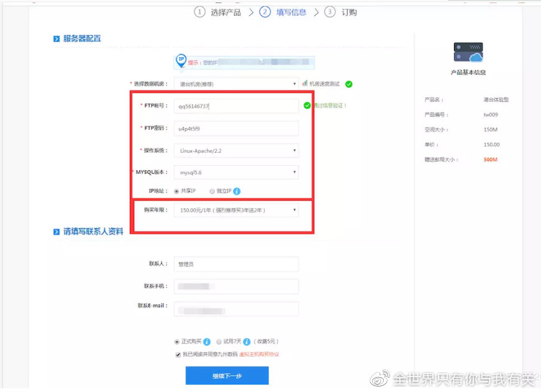Toggle the 我已阅读并同意 agreement checkbox
The width and height of the screenshot is (541, 392).
178,354
